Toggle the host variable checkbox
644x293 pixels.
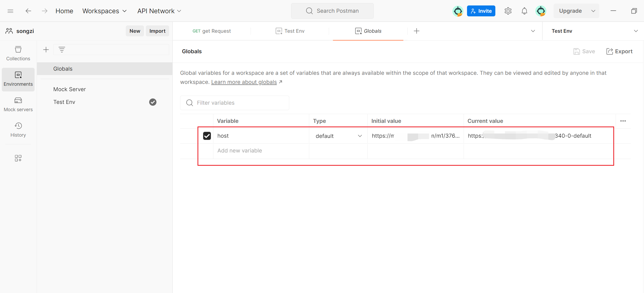pyautogui.click(x=207, y=136)
